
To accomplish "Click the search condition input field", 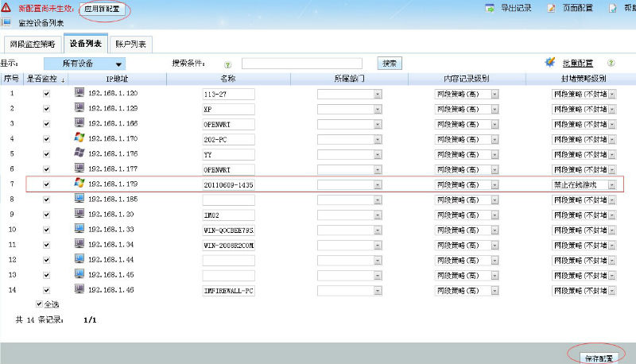I will click(301, 64).
